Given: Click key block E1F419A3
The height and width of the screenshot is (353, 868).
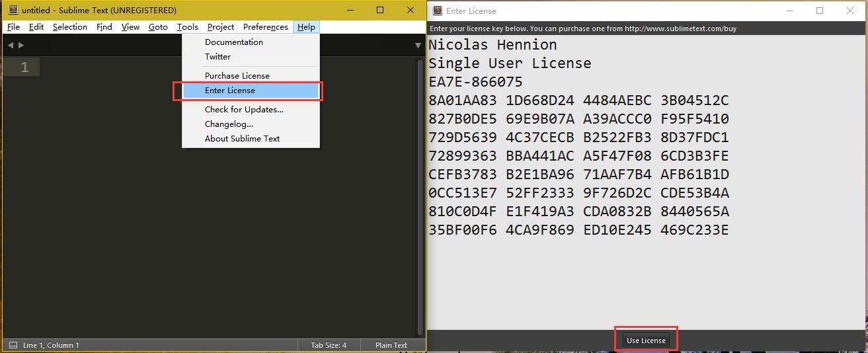Looking at the screenshot, I should click(x=539, y=212).
